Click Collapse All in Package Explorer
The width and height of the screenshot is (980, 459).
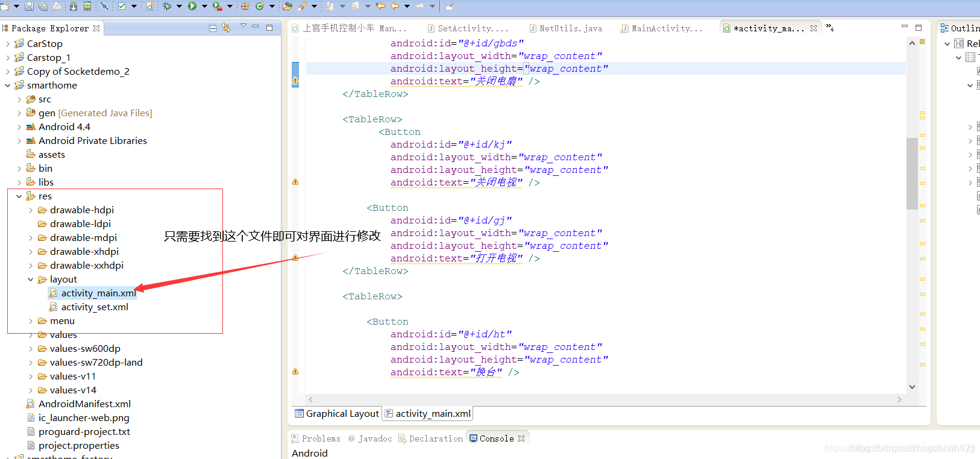pyautogui.click(x=213, y=28)
